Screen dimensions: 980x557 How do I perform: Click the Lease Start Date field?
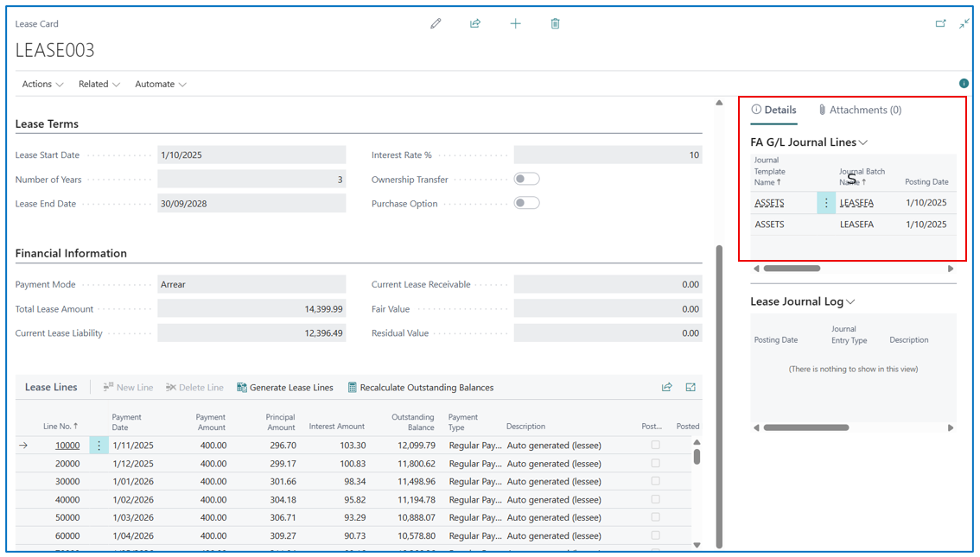[x=251, y=155]
